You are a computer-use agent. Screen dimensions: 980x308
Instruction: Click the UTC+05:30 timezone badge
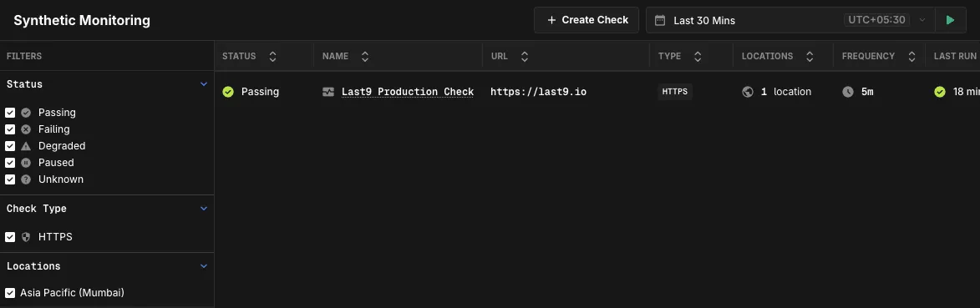(877, 20)
